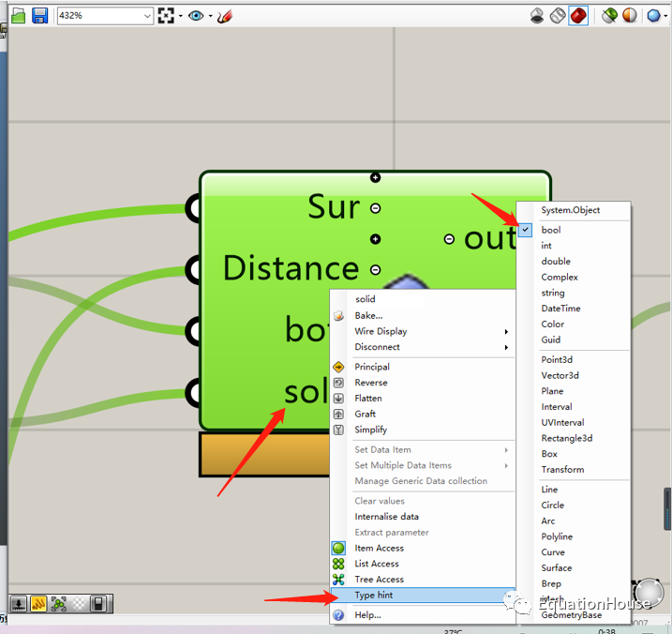The height and width of the screenshot is (634, 672).
Task: Click the right-edge vertical scrollbar thumb
Action: (667, 509)
